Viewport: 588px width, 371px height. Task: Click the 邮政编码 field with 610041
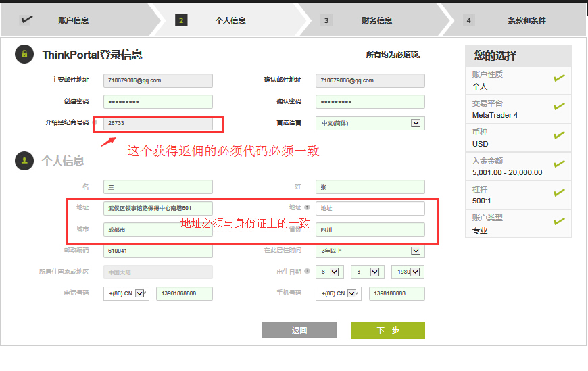point(158,251)
